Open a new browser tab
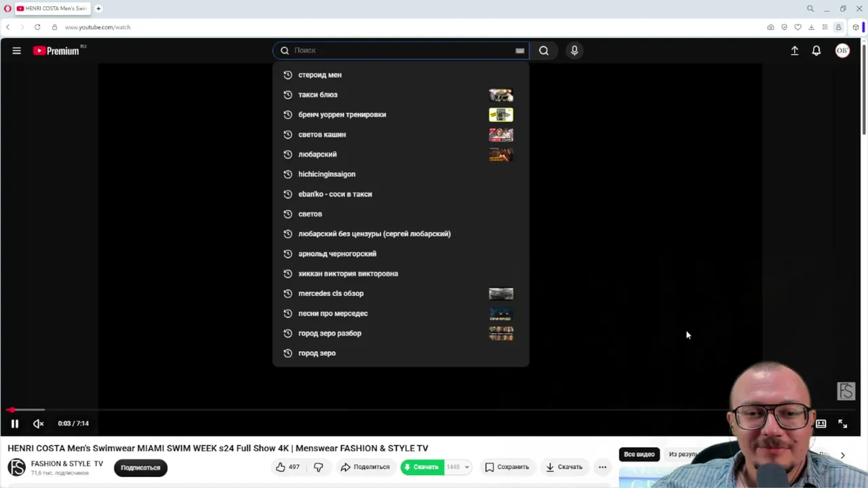 (x=98, y=8)
